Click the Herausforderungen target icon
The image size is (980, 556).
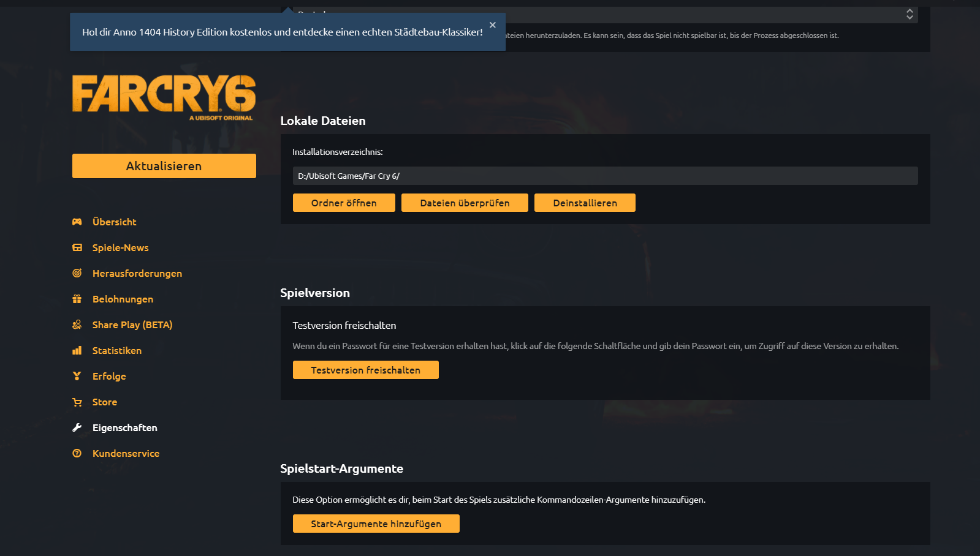pos(77,273)
